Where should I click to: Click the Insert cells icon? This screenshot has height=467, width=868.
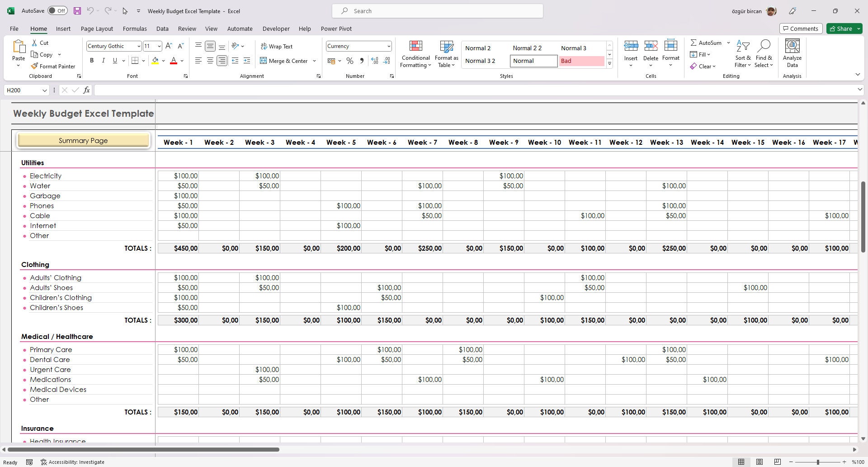[631, 46]
